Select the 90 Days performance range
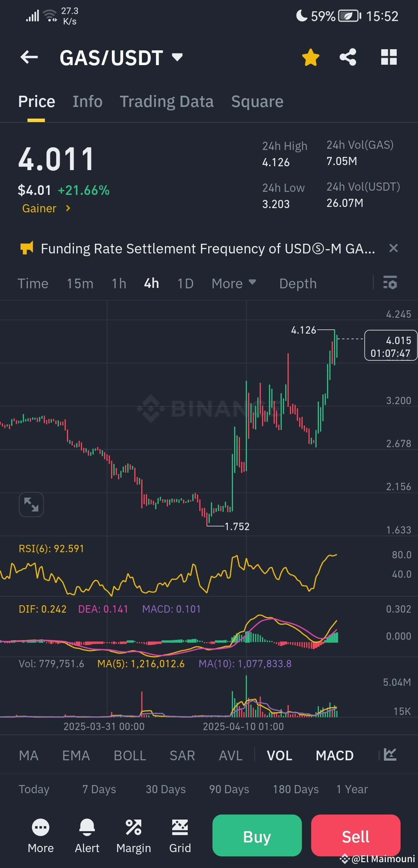418x868 pixels. [x=229, y=789]
